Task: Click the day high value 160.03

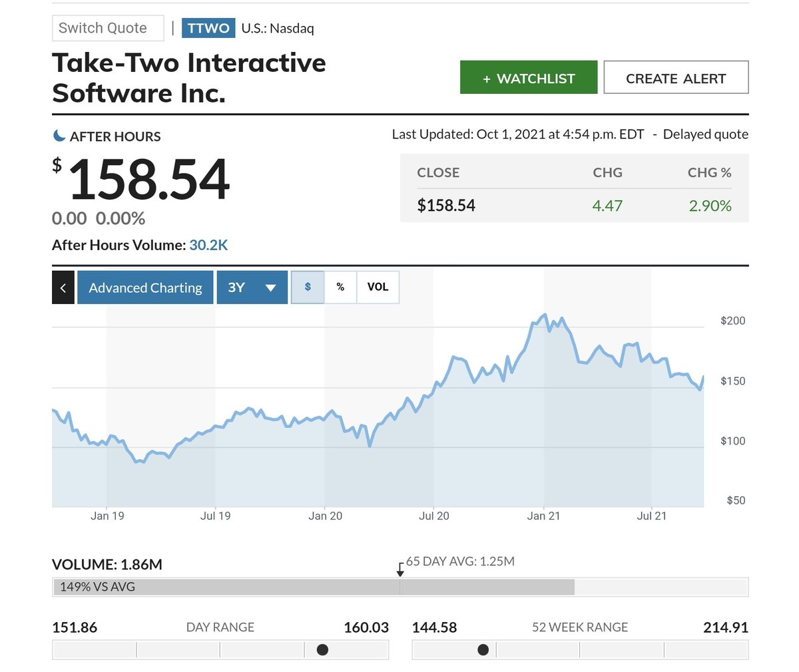Action: pos(366,627)
